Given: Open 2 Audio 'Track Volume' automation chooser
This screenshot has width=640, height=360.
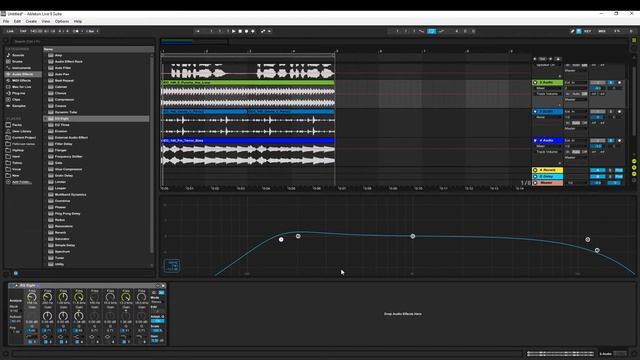Looking at the screenshot, I should click(x=547, y=94).
